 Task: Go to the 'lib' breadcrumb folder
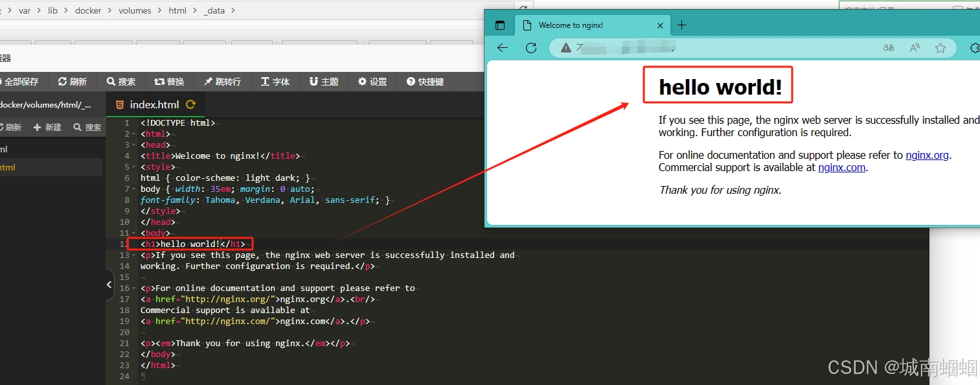(52, 10)
